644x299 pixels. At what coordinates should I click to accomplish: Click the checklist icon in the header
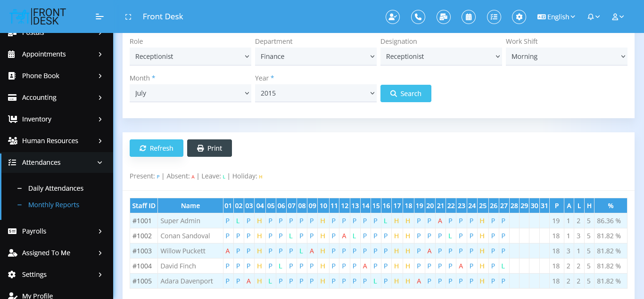(494, 17)
